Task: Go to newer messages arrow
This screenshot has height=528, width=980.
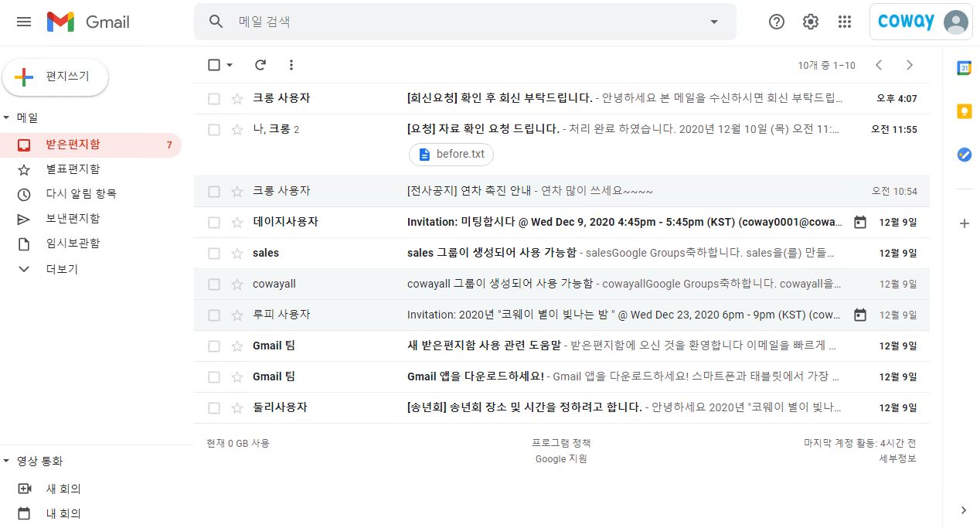Action: (x=879, y=65)
